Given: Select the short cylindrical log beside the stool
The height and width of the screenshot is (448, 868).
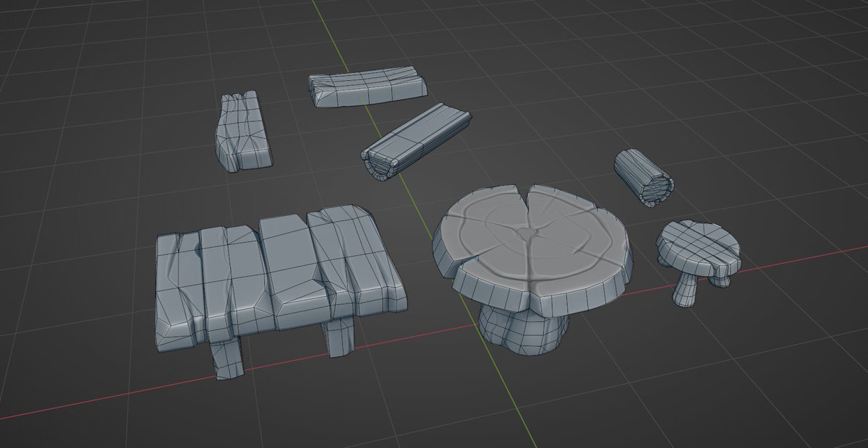Looking at the screenshot, I should tap(644, 177).
